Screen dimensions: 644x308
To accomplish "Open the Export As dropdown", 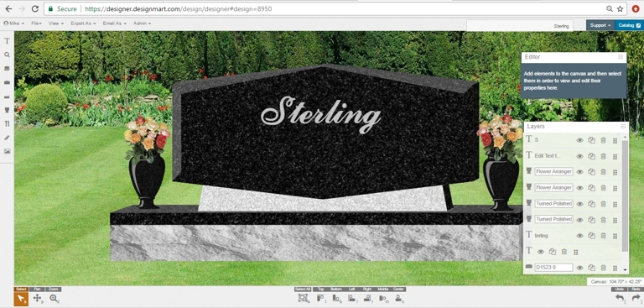I will [x=83, y=23].
